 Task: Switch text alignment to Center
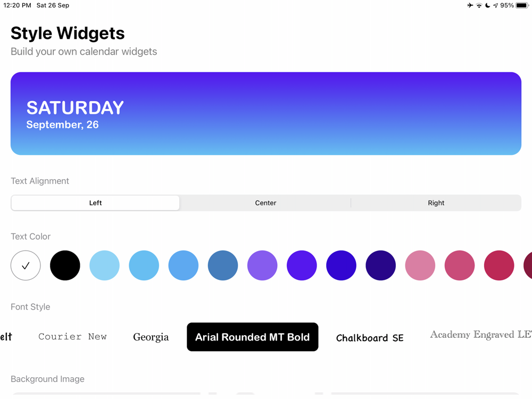tap(265, 203)
